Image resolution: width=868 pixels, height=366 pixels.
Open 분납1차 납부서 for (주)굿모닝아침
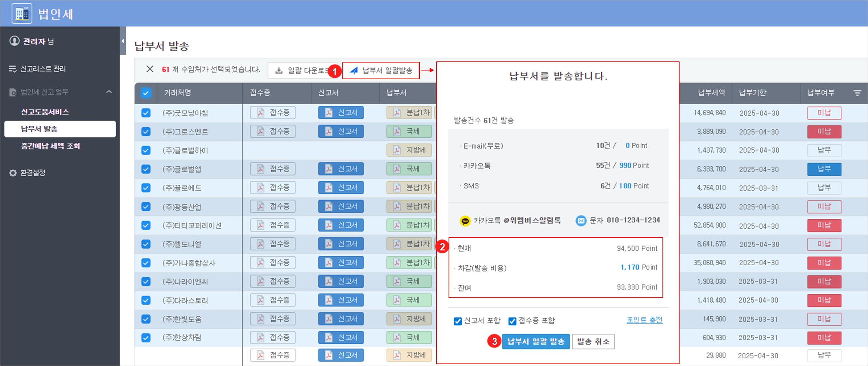(409, 113)
